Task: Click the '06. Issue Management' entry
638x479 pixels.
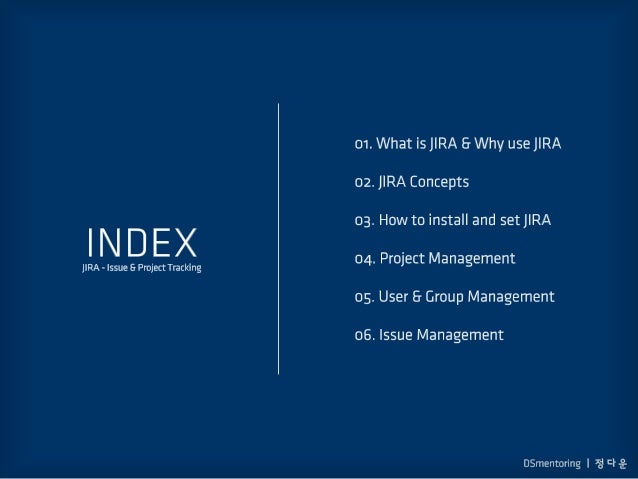Action: (429, 335)
